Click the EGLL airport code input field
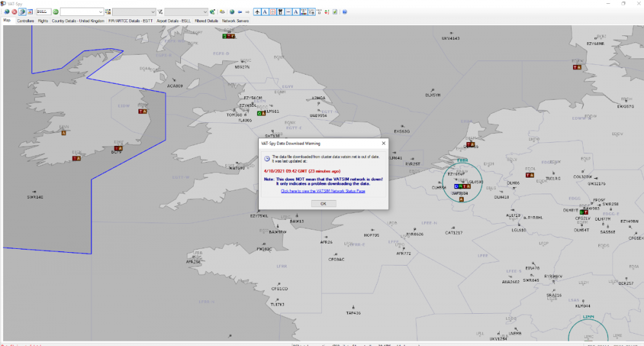The image size is (644, 346). (x=44, y=12)
